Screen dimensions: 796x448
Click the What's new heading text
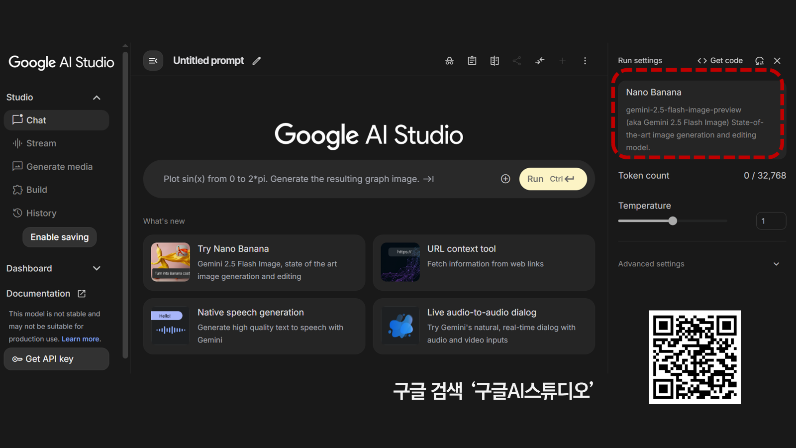coord(164,221)
